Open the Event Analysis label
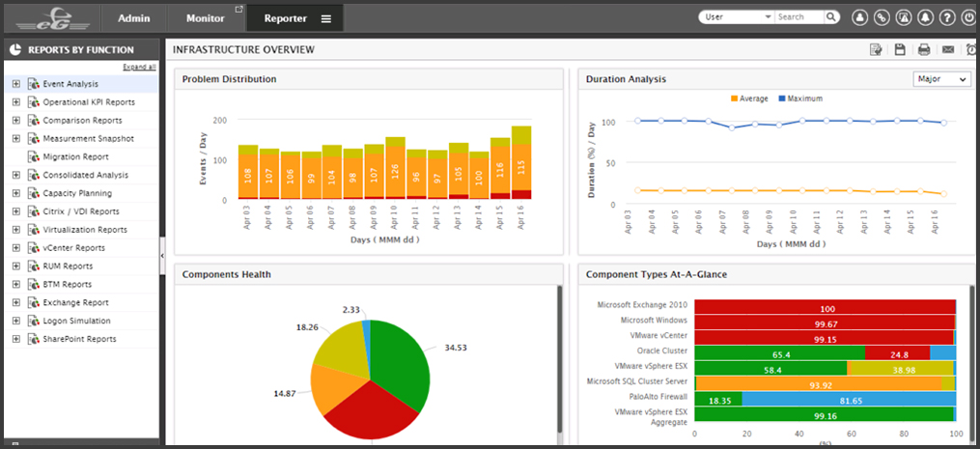The image size is (980, 449). pyautogui.click(x=70, y=84)
